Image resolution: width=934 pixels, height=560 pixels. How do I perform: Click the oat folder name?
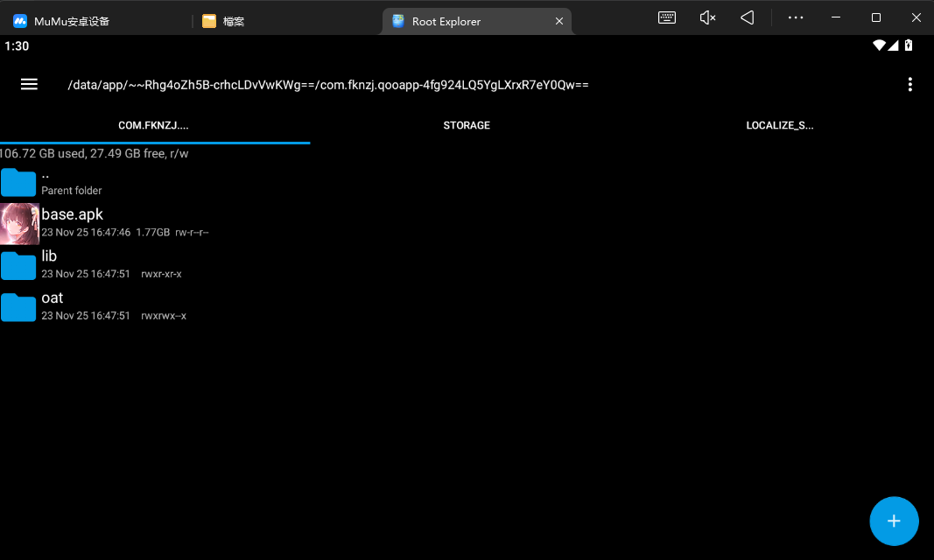(53, 297)
